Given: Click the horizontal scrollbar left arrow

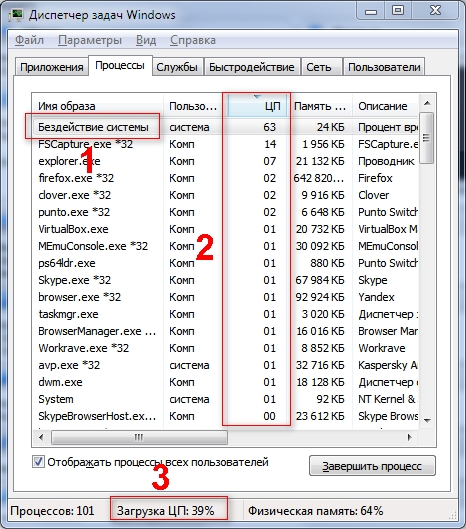Looking at the screenshot, I should (41, 438).
